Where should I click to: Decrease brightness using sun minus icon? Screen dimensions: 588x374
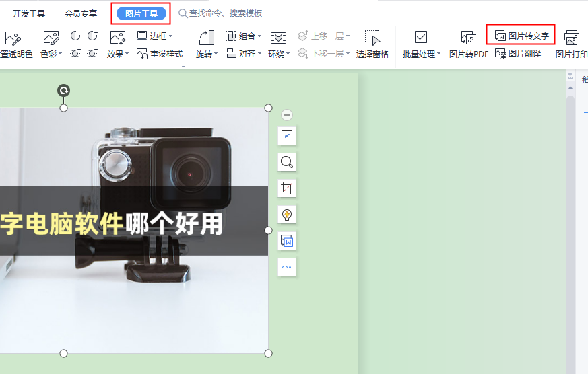click(92, 54)
